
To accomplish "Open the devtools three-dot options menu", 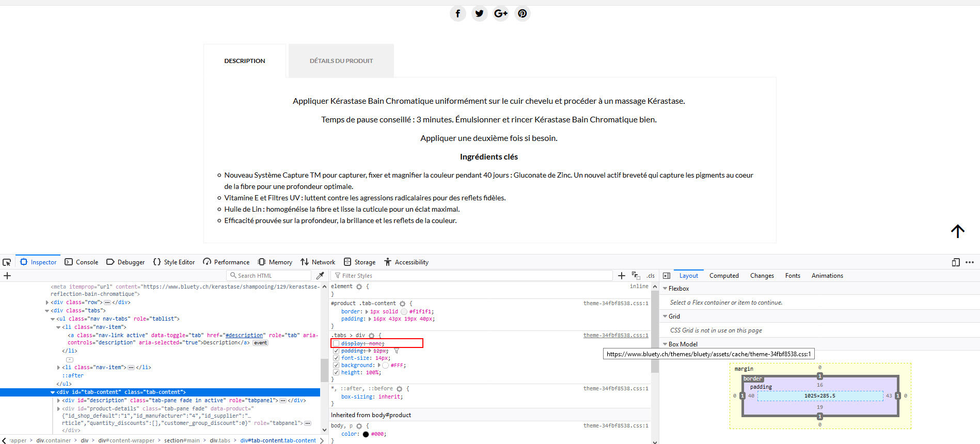I will pos(970,262).
